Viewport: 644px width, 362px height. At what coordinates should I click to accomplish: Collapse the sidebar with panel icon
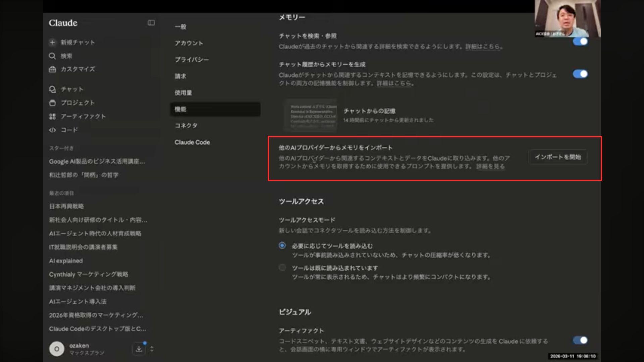coord(151,23)
